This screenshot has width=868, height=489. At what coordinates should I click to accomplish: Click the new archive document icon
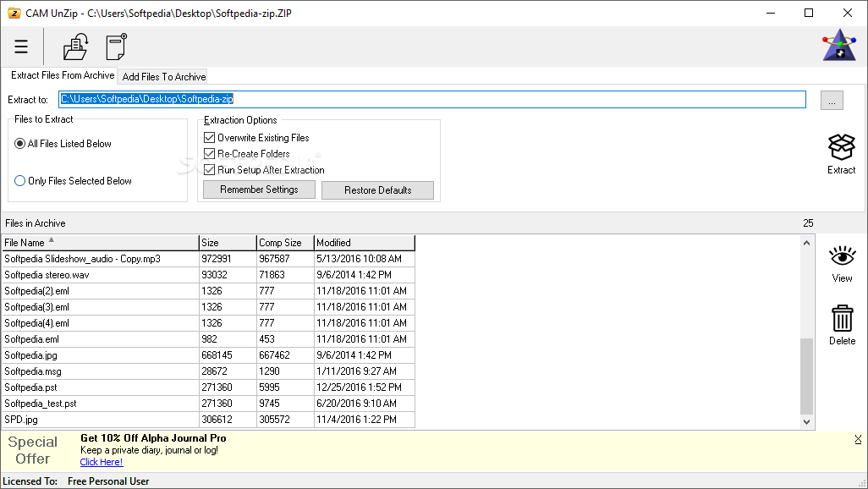point(116,47)
